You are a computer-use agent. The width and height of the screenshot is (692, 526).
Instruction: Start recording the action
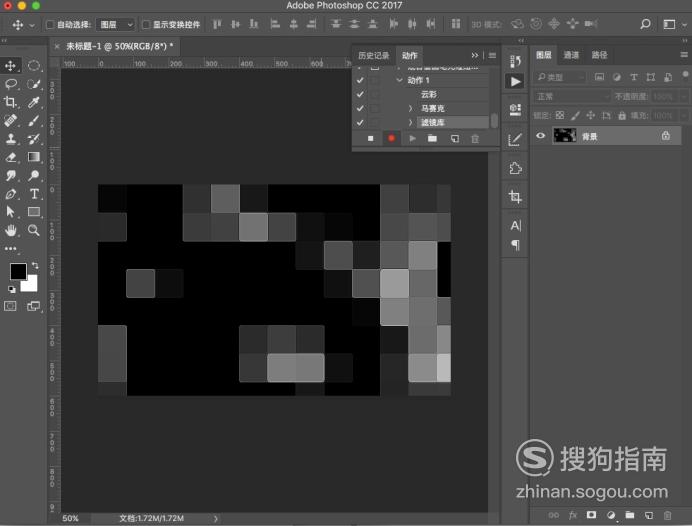coord(391,139)
